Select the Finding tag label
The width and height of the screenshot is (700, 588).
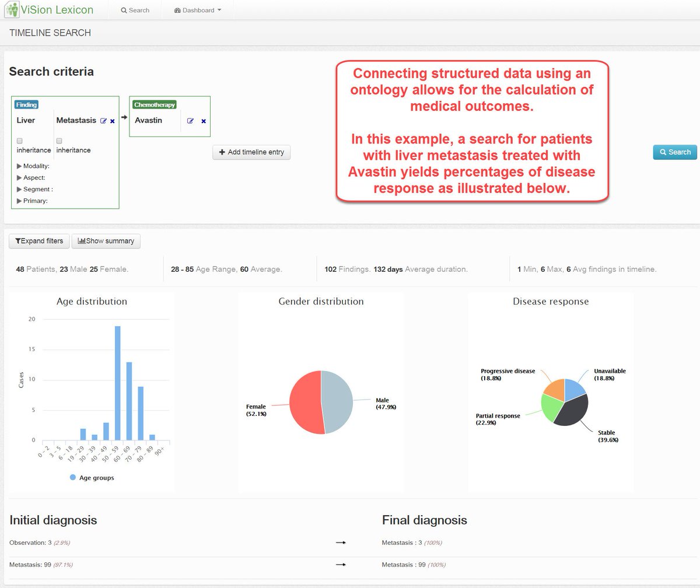click(x=26, y=105)
